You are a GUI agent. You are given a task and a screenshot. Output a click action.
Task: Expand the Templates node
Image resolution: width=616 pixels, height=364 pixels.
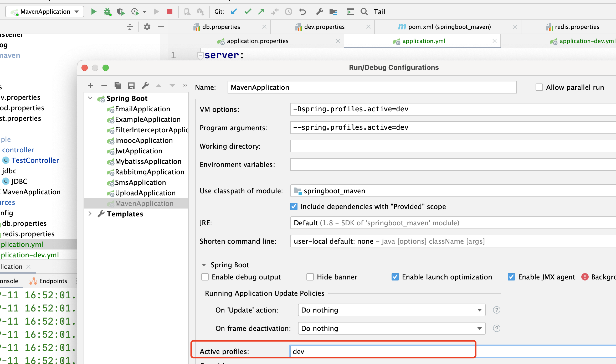pos(90,214)
